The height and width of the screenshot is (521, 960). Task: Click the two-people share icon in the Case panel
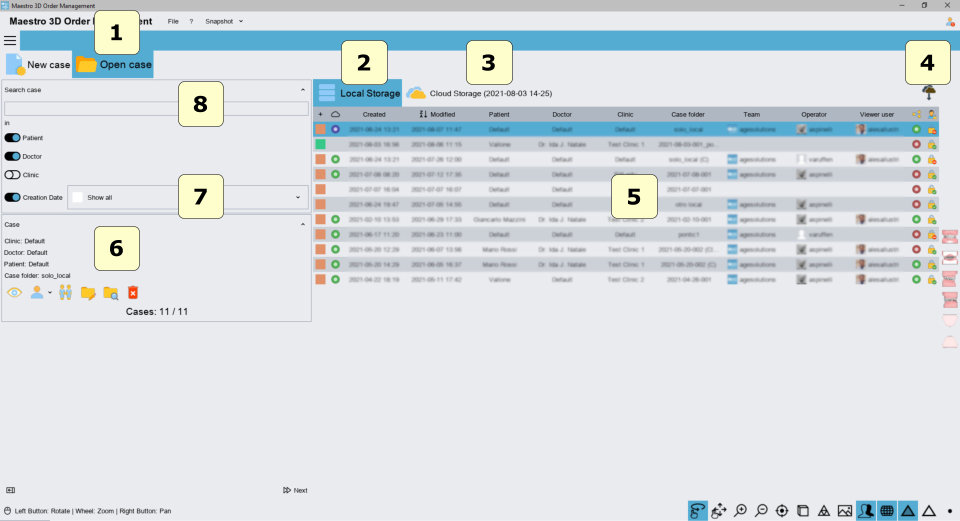coord(66,292)
